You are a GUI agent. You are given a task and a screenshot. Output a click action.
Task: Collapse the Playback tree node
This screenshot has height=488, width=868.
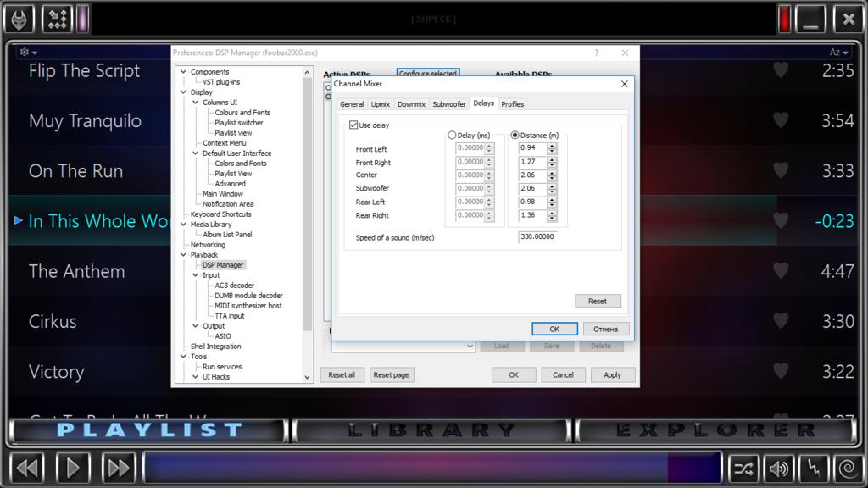click(x=183, y=255)
